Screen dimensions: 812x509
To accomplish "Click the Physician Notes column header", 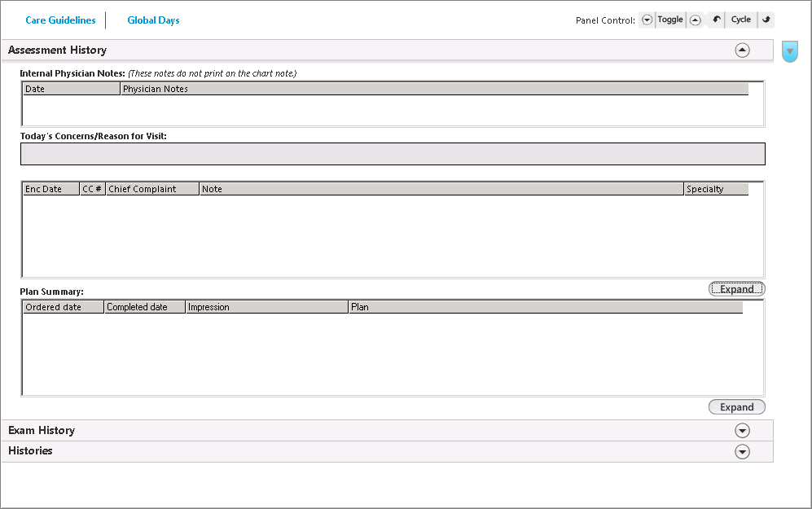I will point(434,89).
